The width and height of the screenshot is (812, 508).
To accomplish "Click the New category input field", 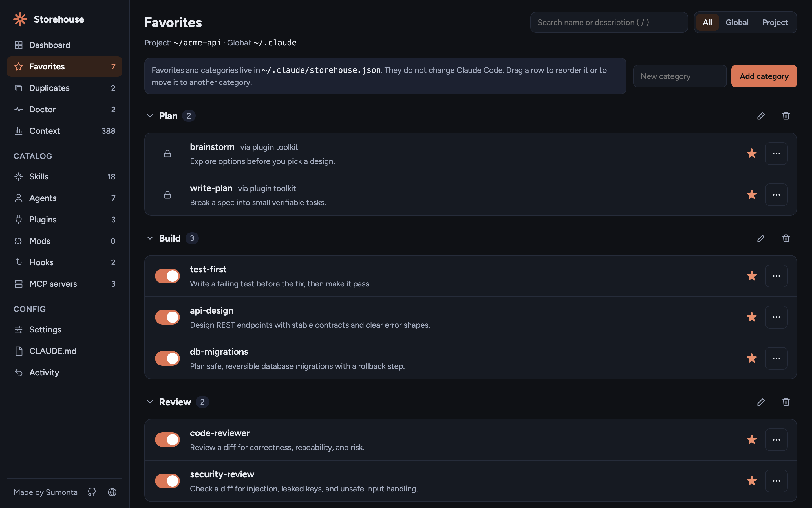I will (680, 76).
